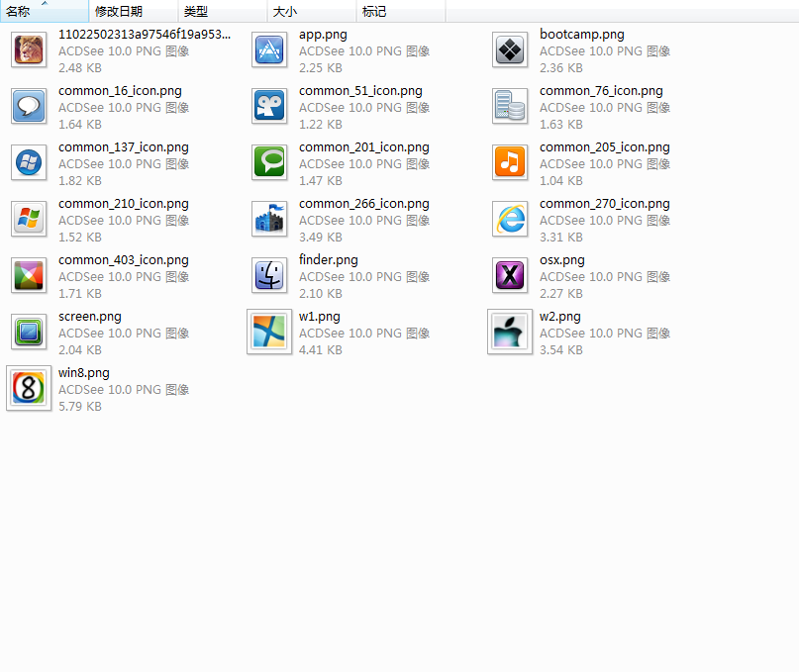799x672 pixels.
Task: Click file name screen.png
Action: point(90,317)
